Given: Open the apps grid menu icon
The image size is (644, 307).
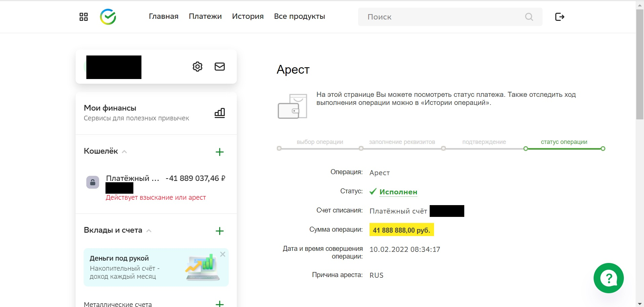Looking at the screenshot, I should click(84, 17).
